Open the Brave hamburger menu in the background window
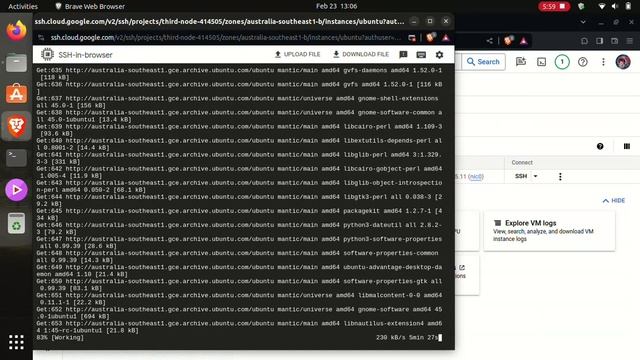This screenshot has width=640, height=360. pos(630,41)
